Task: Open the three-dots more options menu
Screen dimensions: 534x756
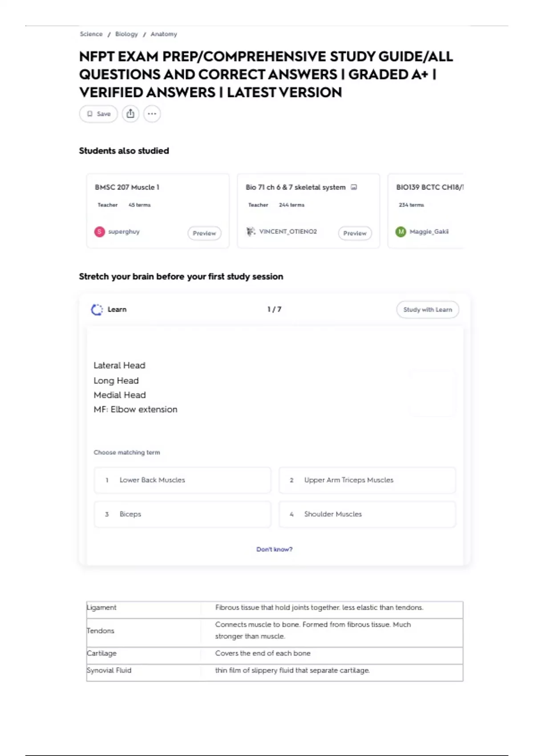Action: pos(152,114)
